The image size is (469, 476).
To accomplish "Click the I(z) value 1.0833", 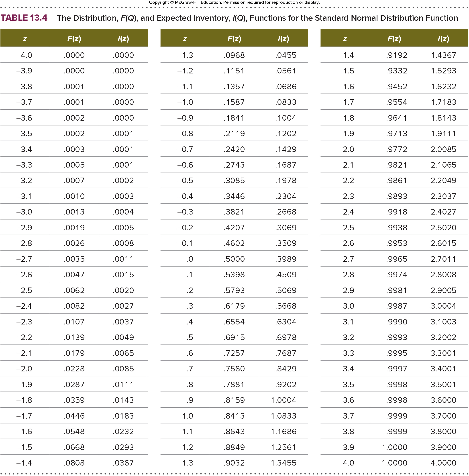I will (x=283, y=416).
